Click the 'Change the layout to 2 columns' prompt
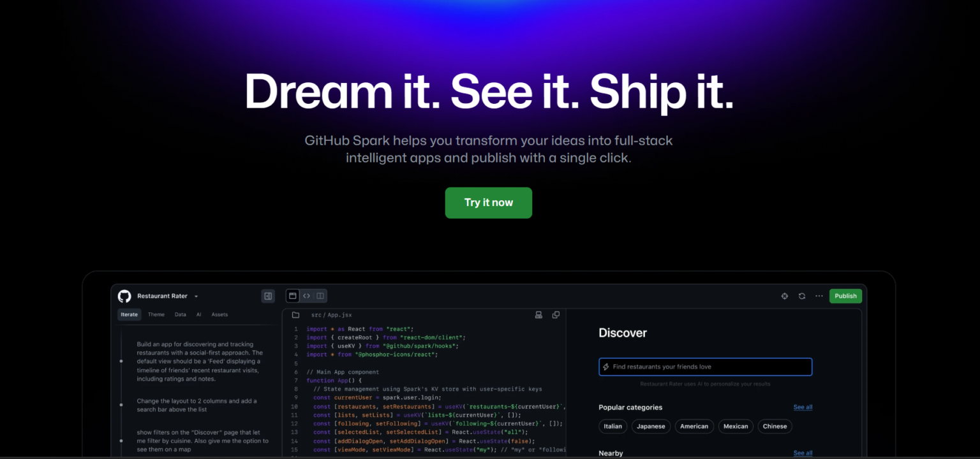The height and width of the screenshot is (459, 980). click(197, 405)
